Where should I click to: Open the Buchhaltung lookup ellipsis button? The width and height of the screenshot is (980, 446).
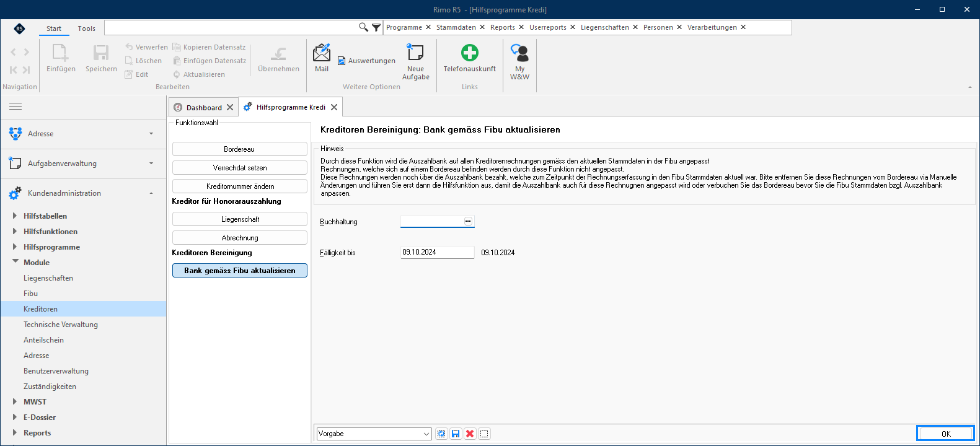coord(468,221)
